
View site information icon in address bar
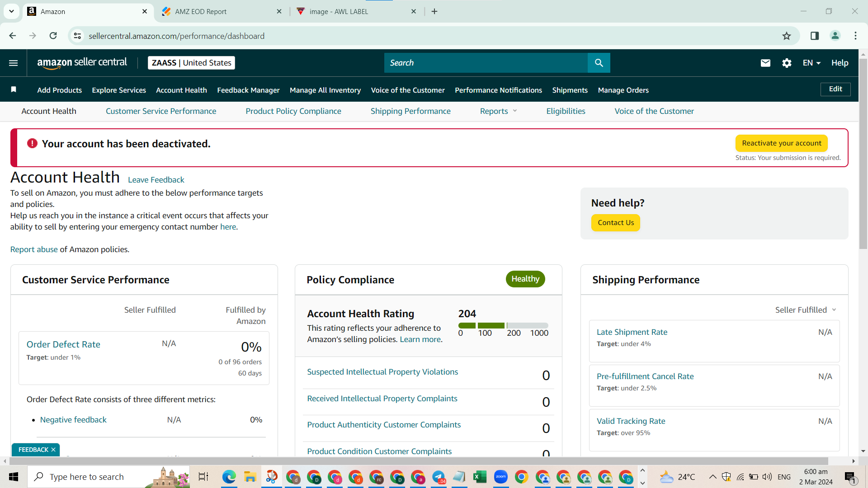click(x=78, y=36)
